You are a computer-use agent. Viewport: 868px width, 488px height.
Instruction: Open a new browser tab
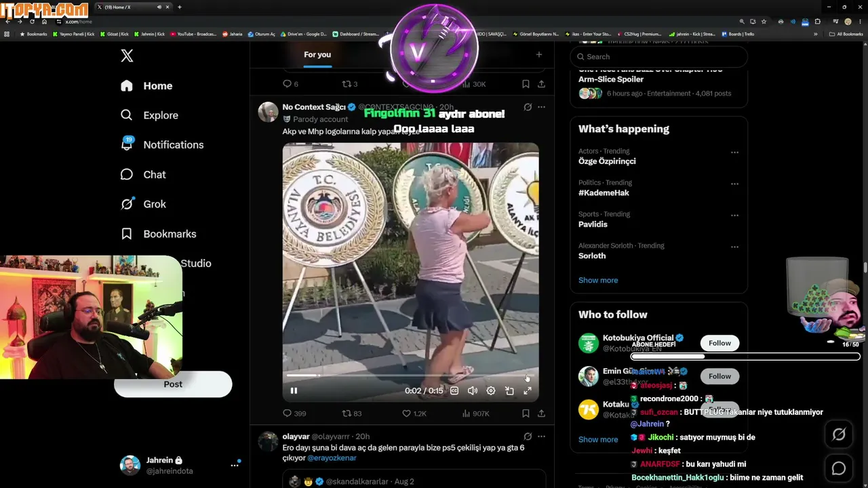tap(180, 7)
